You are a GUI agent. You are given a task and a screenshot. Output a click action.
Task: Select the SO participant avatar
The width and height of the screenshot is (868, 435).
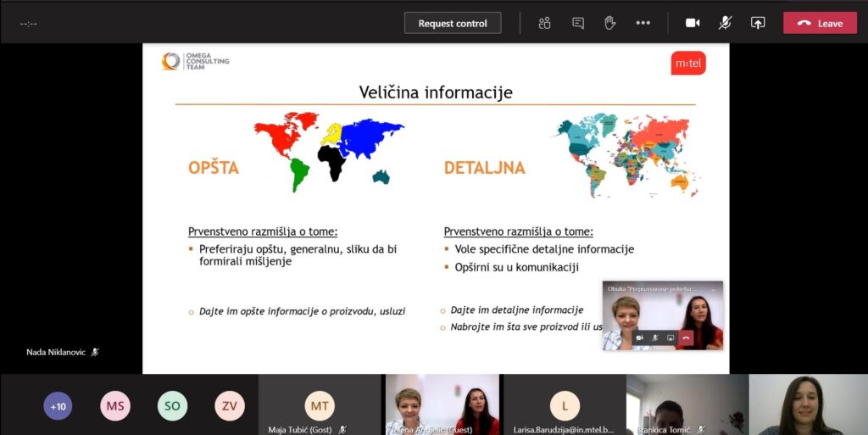pyautogui.click(x=172, y=406)
